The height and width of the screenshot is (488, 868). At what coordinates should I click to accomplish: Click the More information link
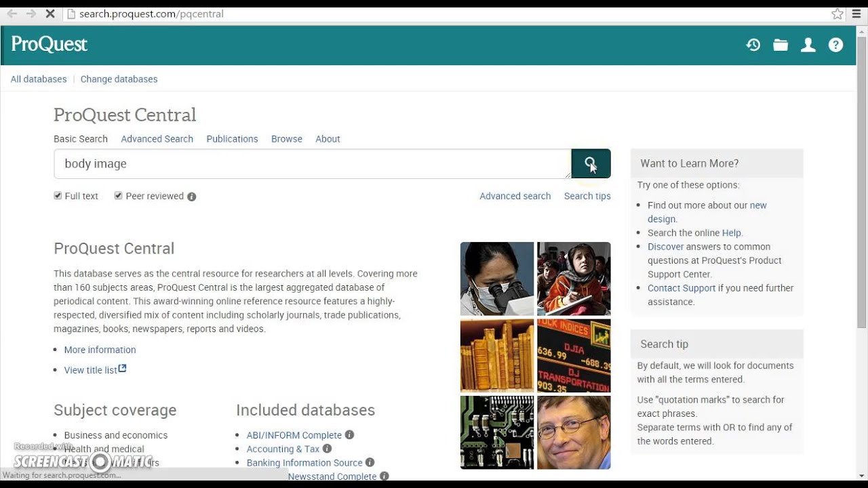coord(100,350)
